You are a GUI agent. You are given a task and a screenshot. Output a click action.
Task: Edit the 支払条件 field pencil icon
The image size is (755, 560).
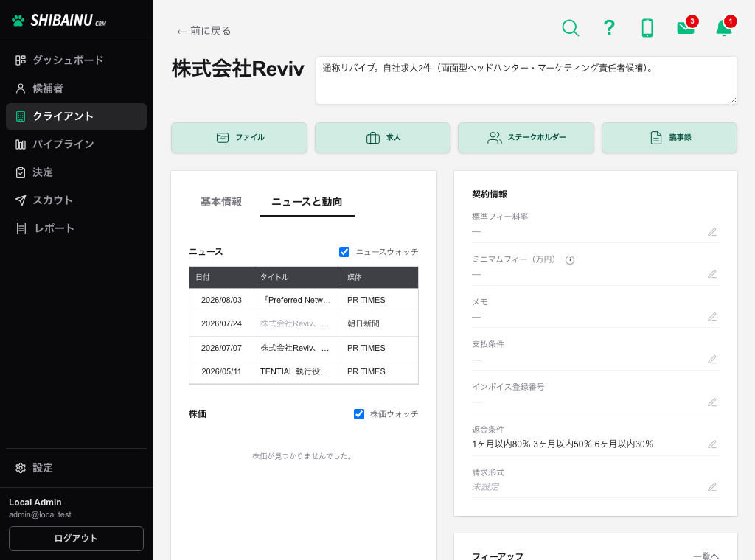[712, 360]
